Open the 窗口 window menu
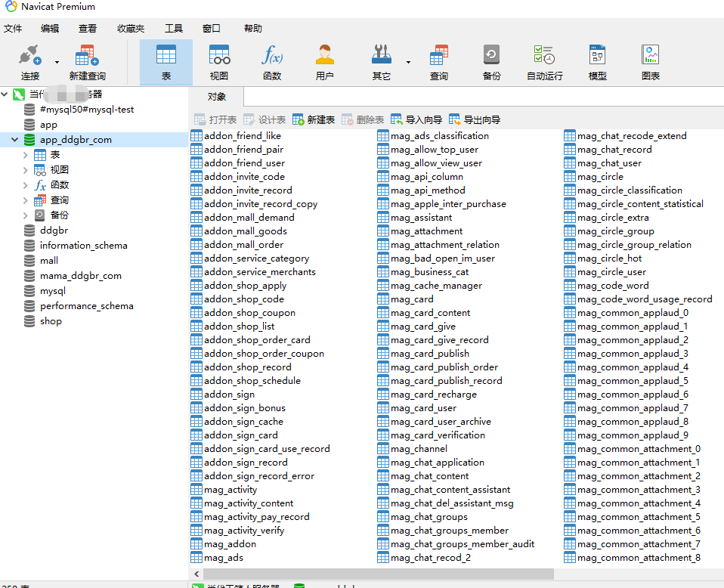Screen dimensions: 724x588 pos(212,29)
